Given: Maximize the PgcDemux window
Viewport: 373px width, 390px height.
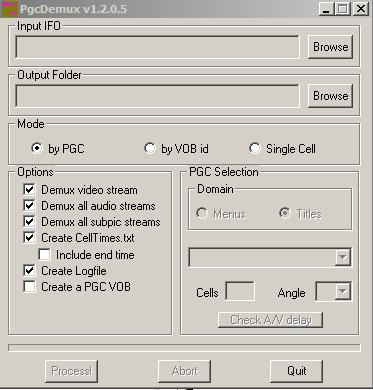Looking at the screenshot, I should [343, 8].
